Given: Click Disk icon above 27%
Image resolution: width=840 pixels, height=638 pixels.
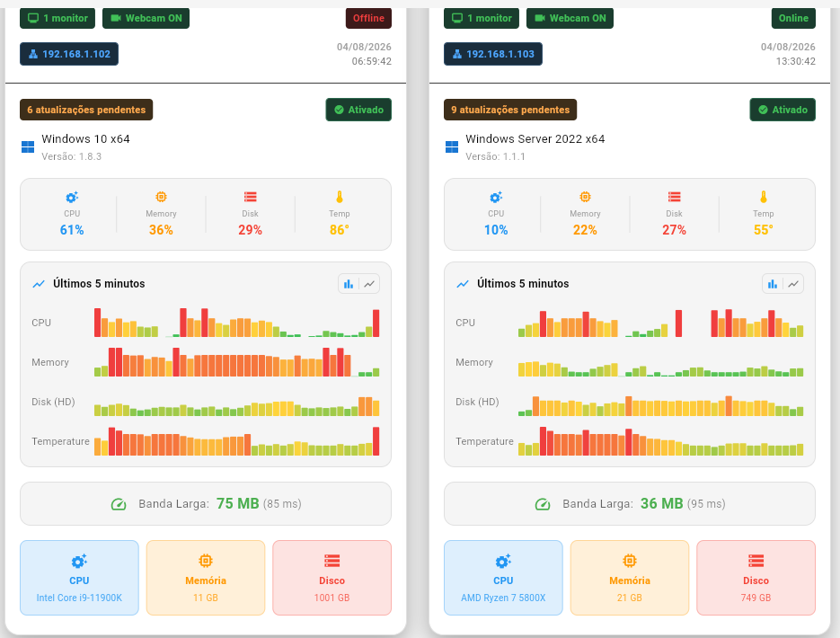Looking at the screenshot, I should 675,197.
